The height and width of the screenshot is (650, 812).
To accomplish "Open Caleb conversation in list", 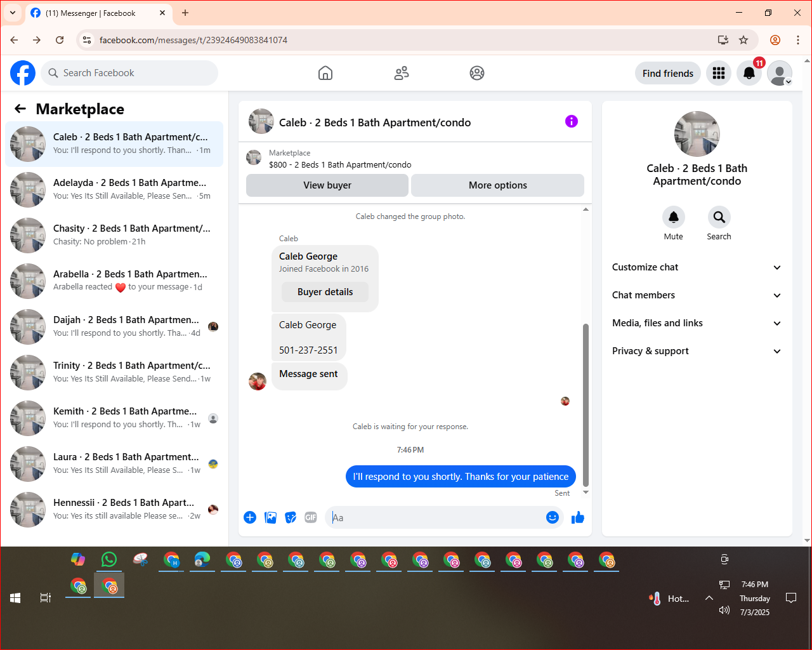I will tap(114, 144).
